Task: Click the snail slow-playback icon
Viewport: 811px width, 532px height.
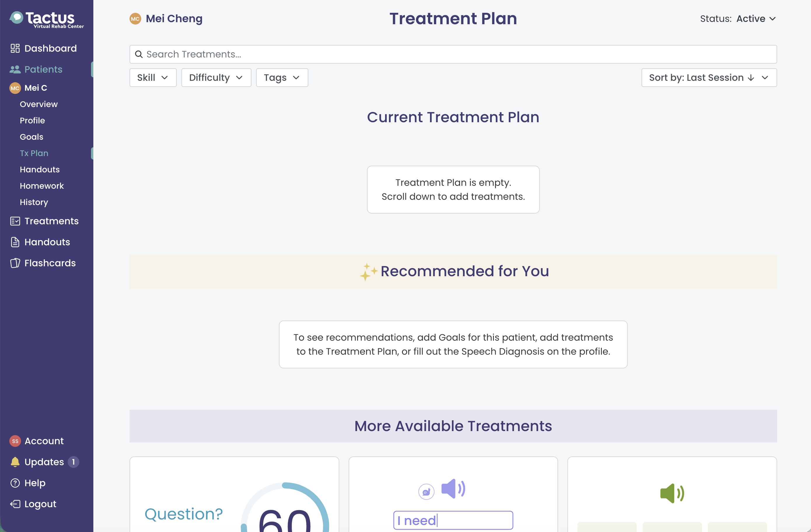Action: coord(426,492)
